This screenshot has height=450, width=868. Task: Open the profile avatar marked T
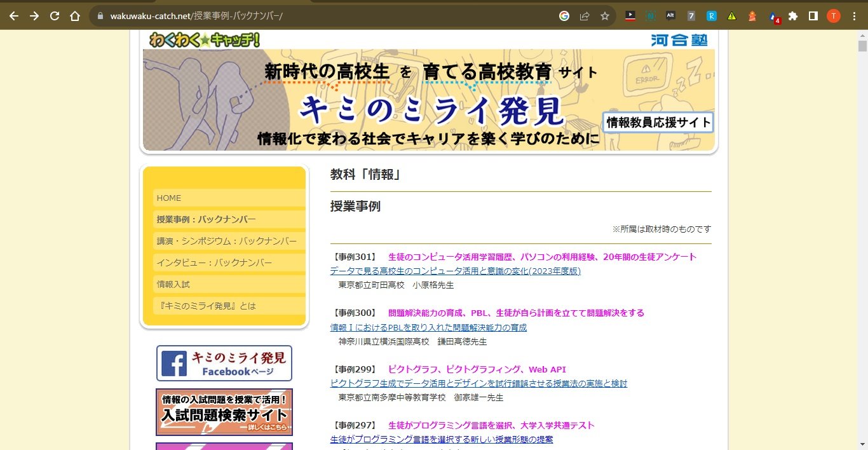(x=834, y=15)
